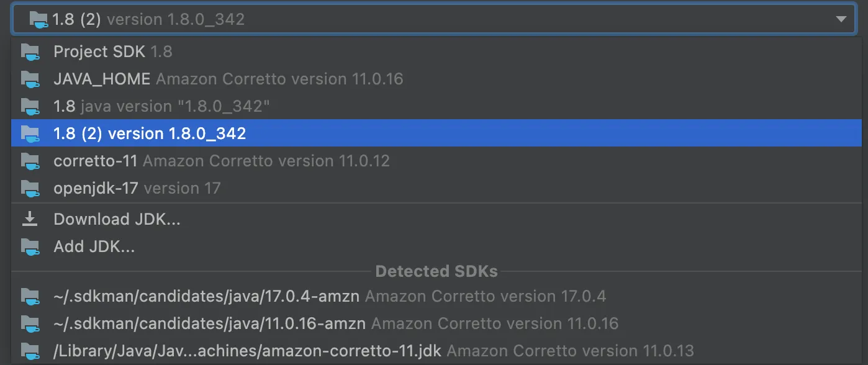Click the corretto-11 entry's JDK icon

30,161
